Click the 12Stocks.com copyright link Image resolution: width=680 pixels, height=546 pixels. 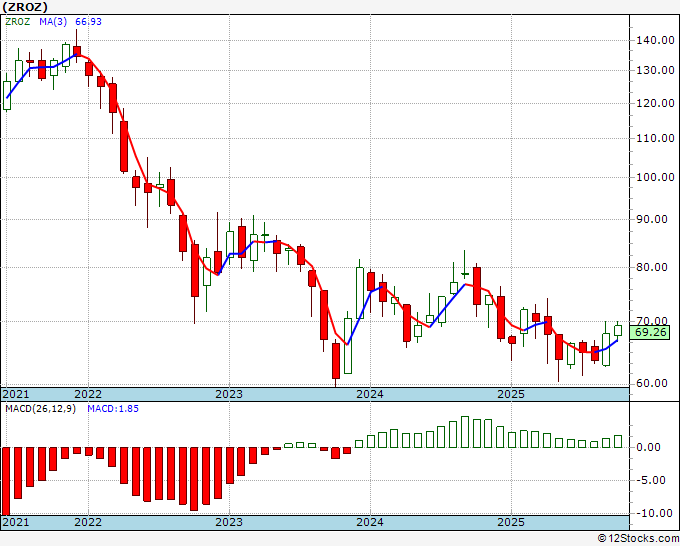point(638,538)
